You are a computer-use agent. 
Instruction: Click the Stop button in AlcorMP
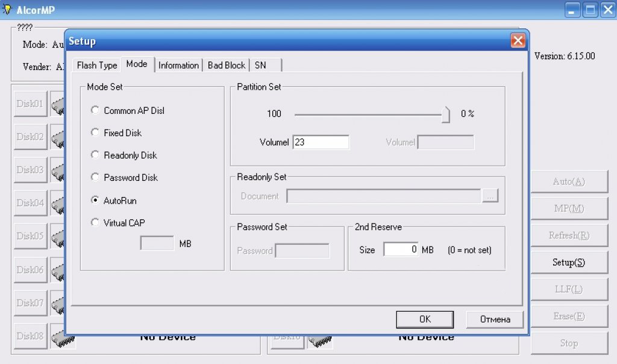click(x=569, y=343)
